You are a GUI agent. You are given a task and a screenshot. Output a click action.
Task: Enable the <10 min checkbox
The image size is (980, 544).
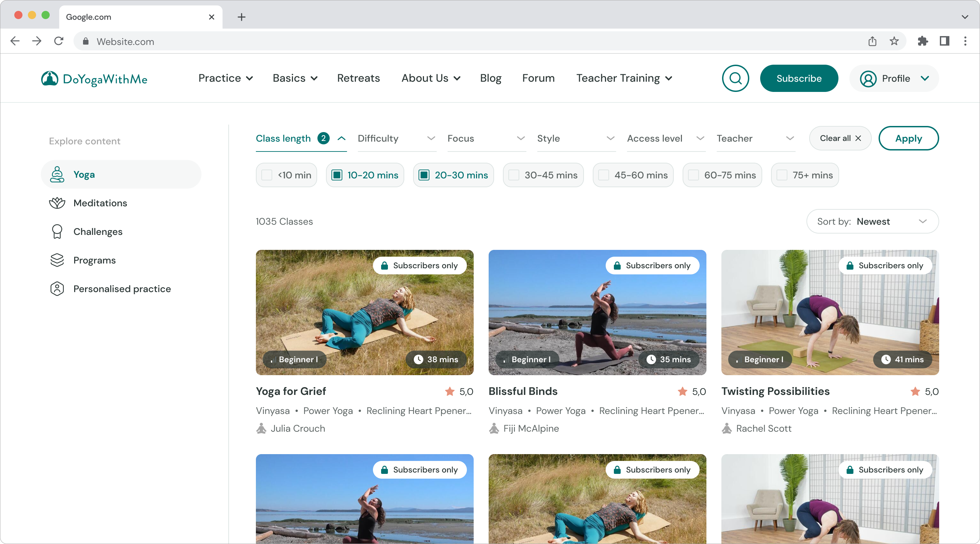coord(267,175)
